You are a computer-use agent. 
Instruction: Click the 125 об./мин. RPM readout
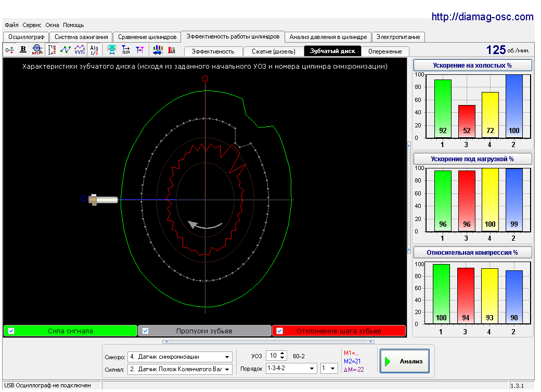[508, 50]
